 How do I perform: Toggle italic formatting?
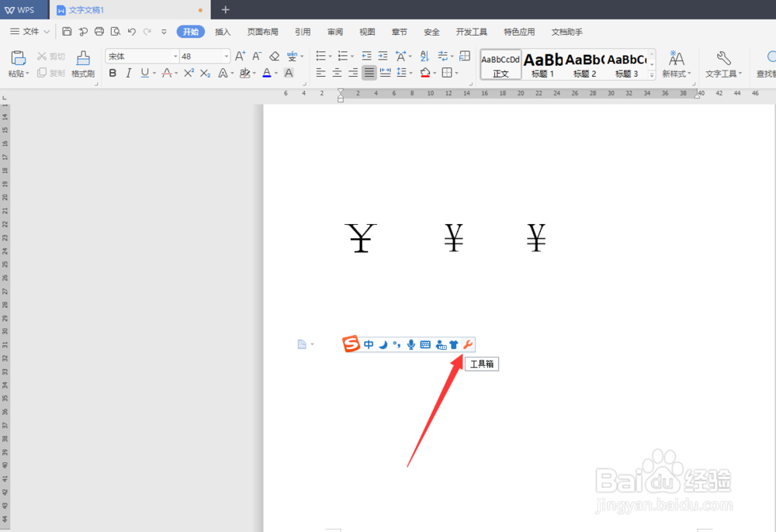point(129,73)
